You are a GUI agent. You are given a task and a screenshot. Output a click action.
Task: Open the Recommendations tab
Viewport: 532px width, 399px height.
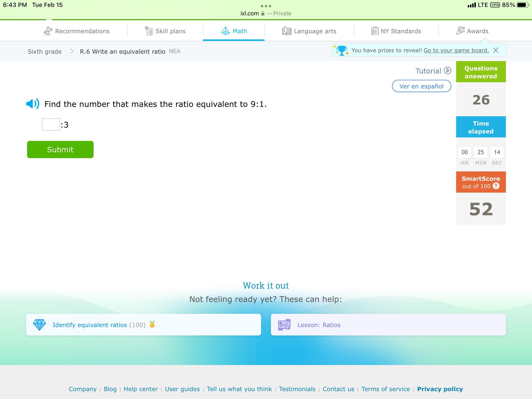(x=77, y=31)
